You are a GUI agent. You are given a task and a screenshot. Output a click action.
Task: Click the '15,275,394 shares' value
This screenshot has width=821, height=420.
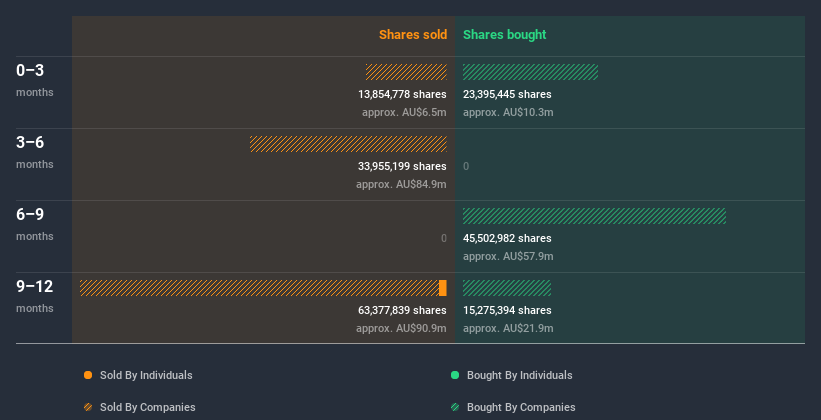tap(507, 311)
